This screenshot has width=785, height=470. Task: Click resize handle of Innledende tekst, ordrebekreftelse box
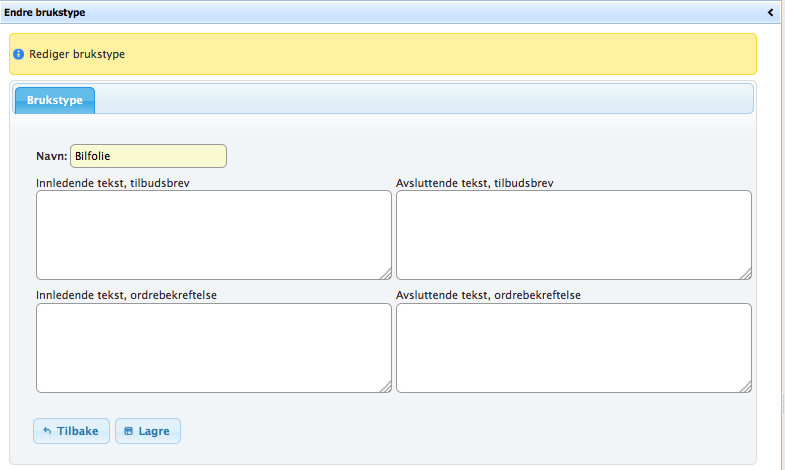coord(385,387)
